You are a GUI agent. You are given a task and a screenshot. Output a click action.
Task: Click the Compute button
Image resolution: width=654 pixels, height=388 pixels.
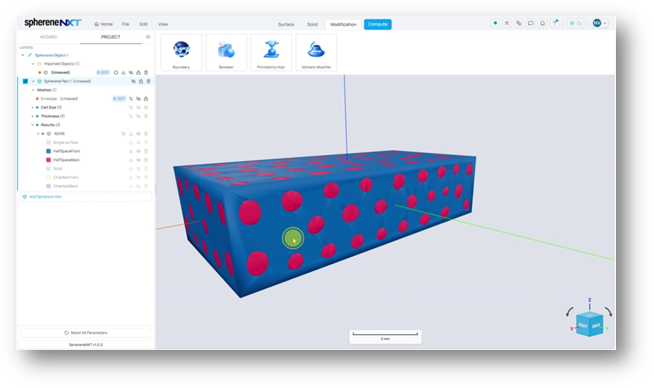click(x=377, y=24)
